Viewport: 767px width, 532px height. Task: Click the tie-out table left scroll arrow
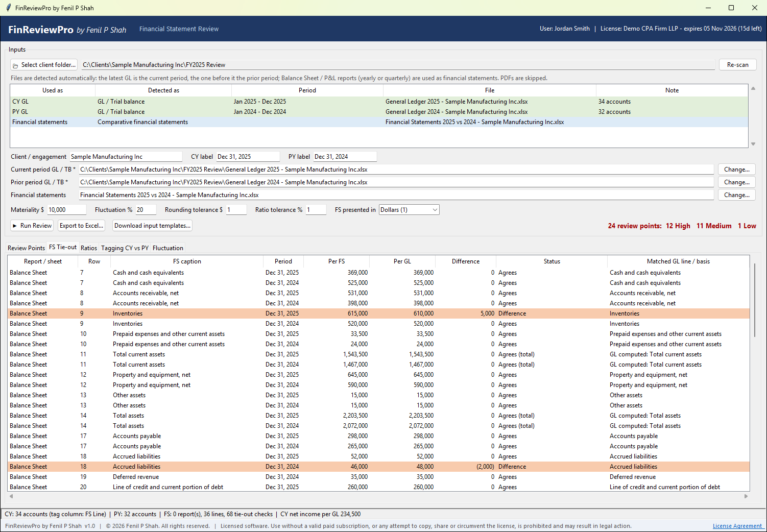coord(11,496)
